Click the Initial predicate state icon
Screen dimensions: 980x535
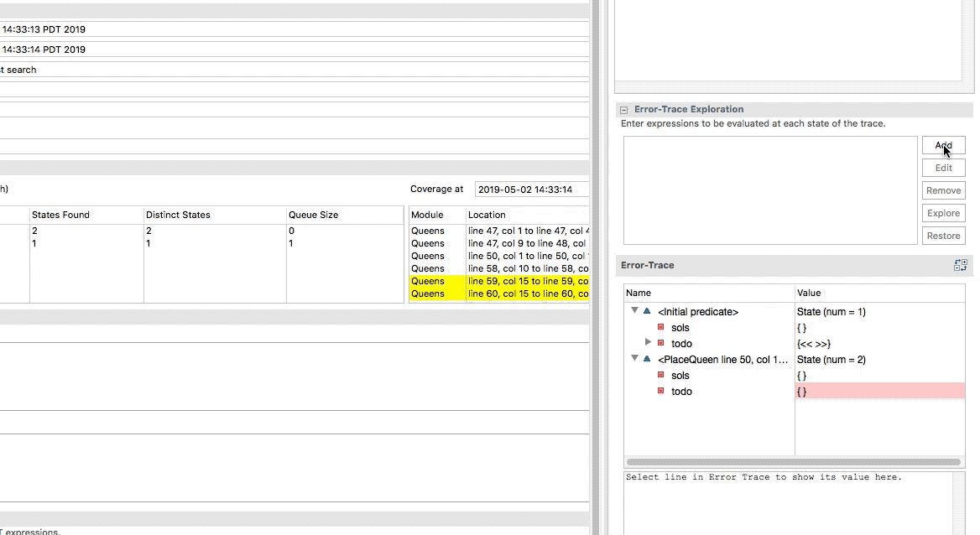click(x=646, y=312)
